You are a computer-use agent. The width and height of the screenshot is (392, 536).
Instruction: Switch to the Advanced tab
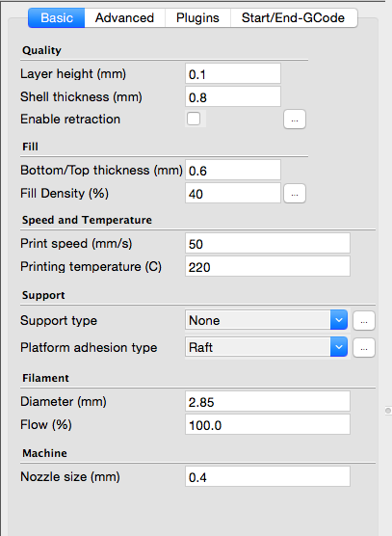124,17
